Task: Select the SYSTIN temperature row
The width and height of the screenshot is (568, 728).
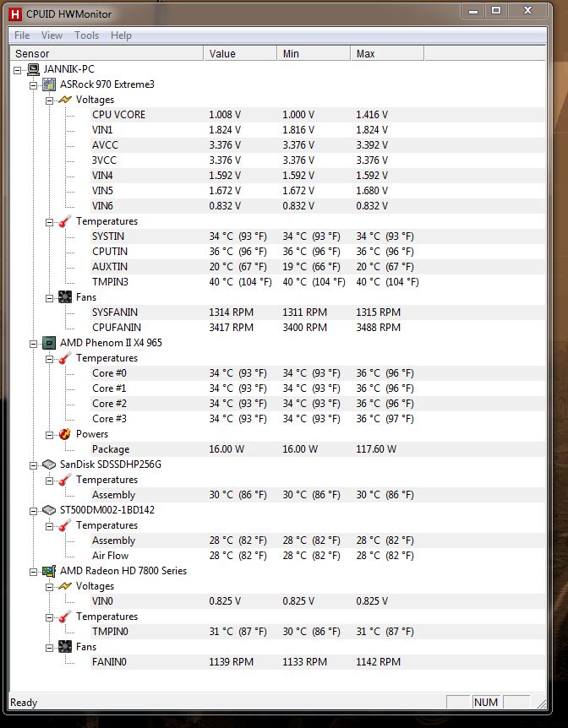Action: [318, 236]
